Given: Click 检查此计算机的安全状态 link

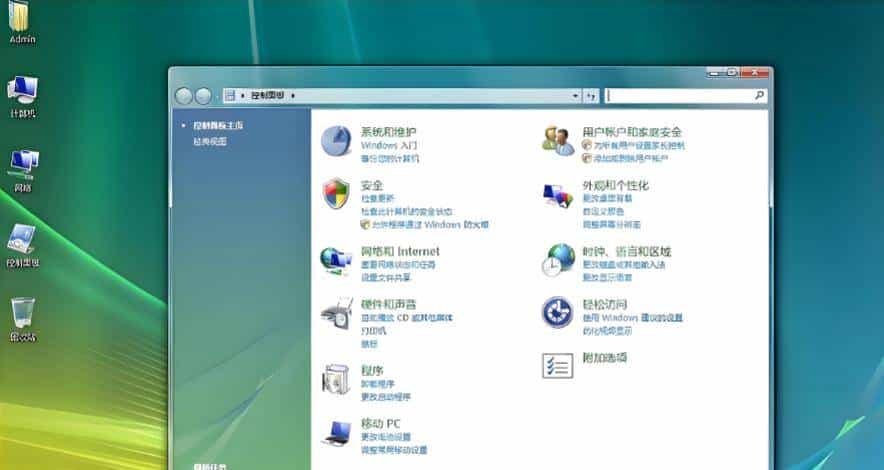Looking at the screenshot, I should point(406,212).
